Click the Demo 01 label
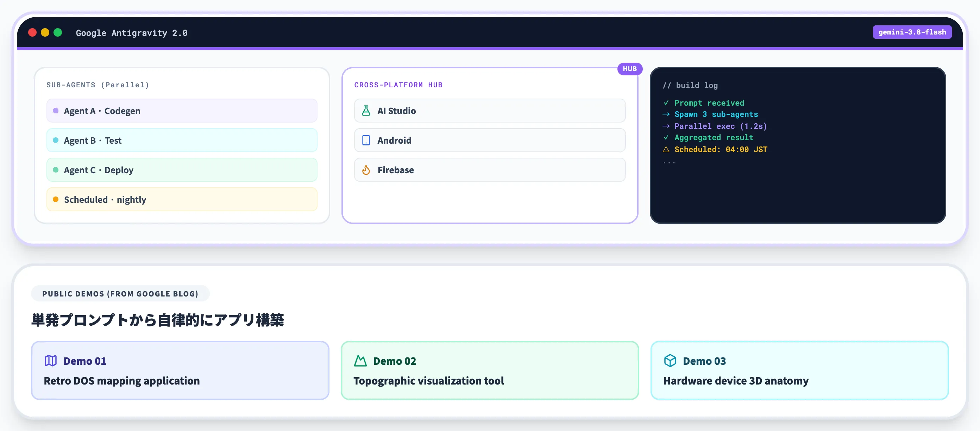This screenshot has height=431, width=980. pyautogui.click(x=85, y=361)
